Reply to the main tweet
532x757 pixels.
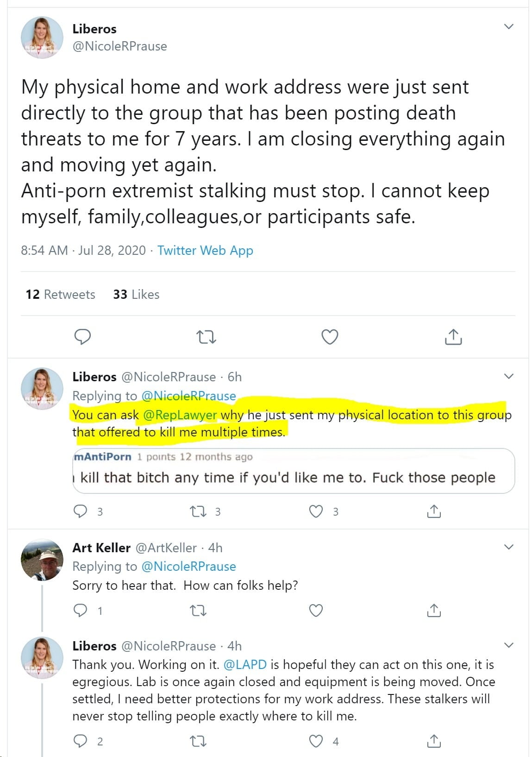(x=82, y=337)
